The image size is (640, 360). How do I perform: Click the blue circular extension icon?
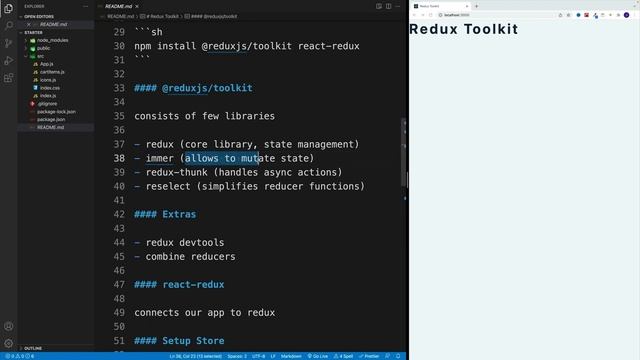[578, 15]
